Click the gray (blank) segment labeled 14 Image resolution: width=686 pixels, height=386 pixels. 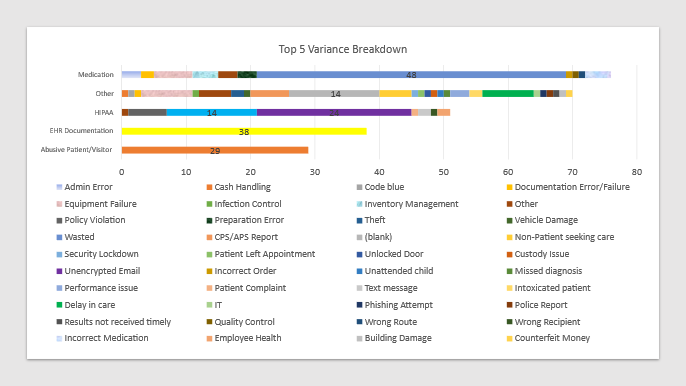[x=334, y=94]
